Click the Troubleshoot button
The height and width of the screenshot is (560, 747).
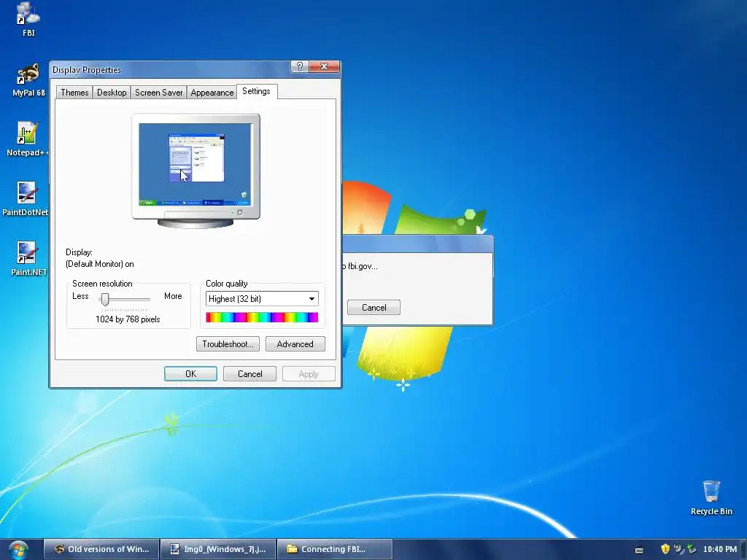click(x=228, y=344)
